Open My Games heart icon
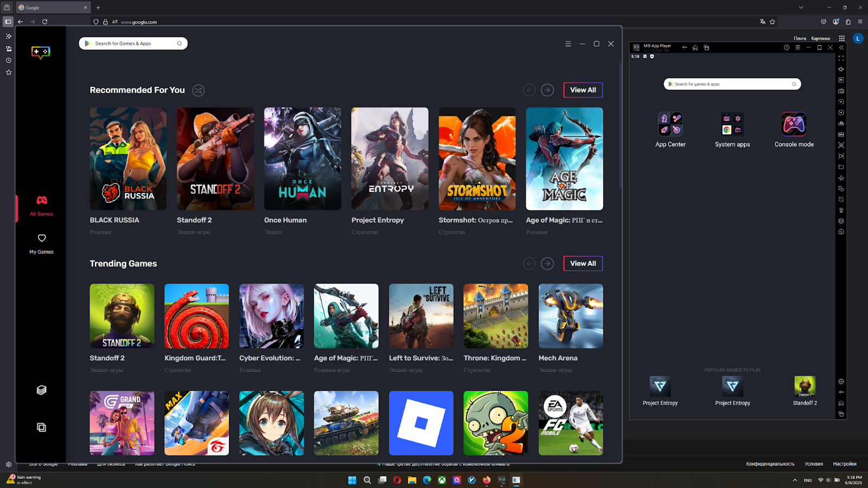Image resolution: width=868 pixels, height=488 pixels. [42, 238]
